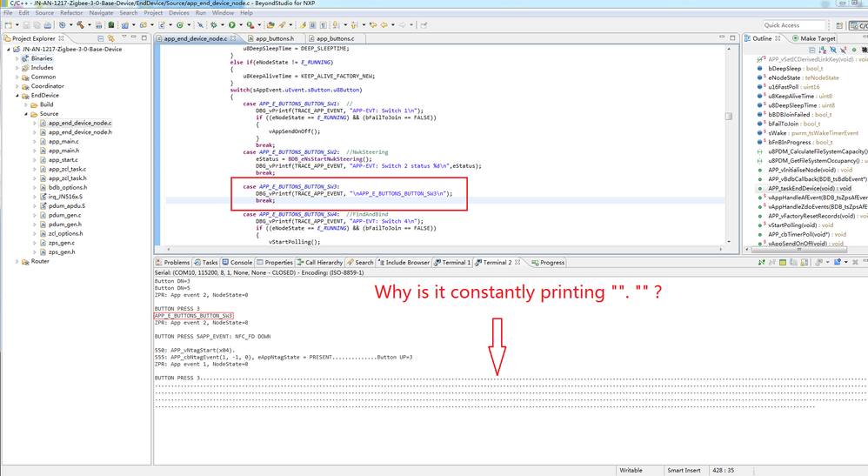868x476 pixels.
Task: Switch to the Terminal 1 tab
Action: point(452,263)
